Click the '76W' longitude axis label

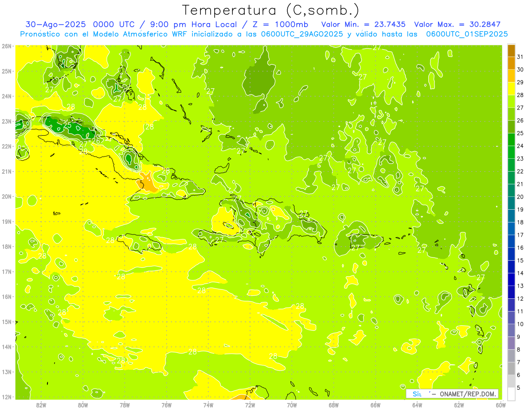coord(167,404)
